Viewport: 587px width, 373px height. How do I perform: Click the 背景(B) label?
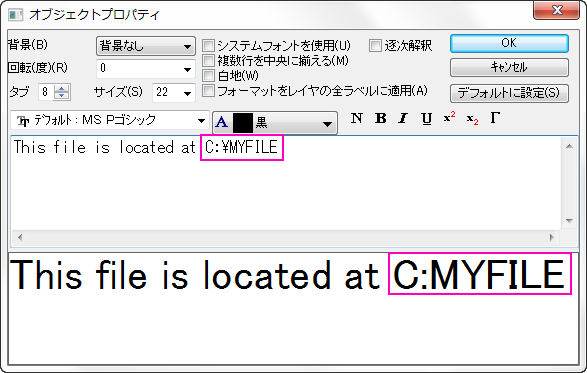[x=28, y=45]
